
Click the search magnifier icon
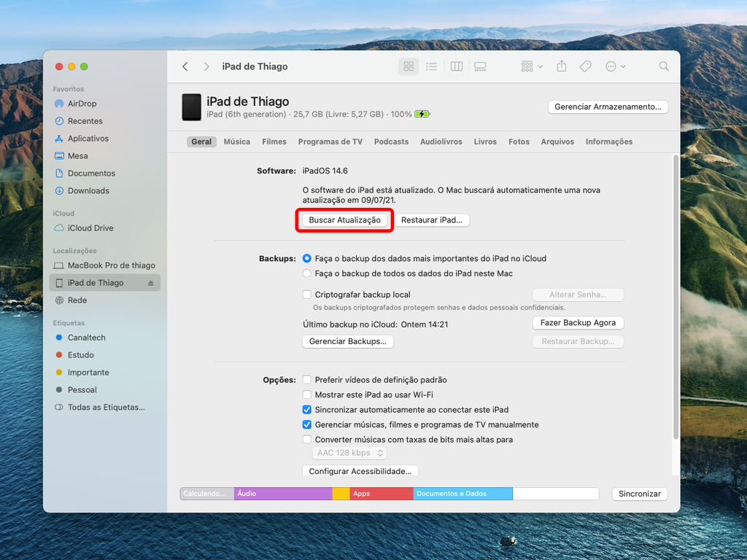tap(664, 66)
